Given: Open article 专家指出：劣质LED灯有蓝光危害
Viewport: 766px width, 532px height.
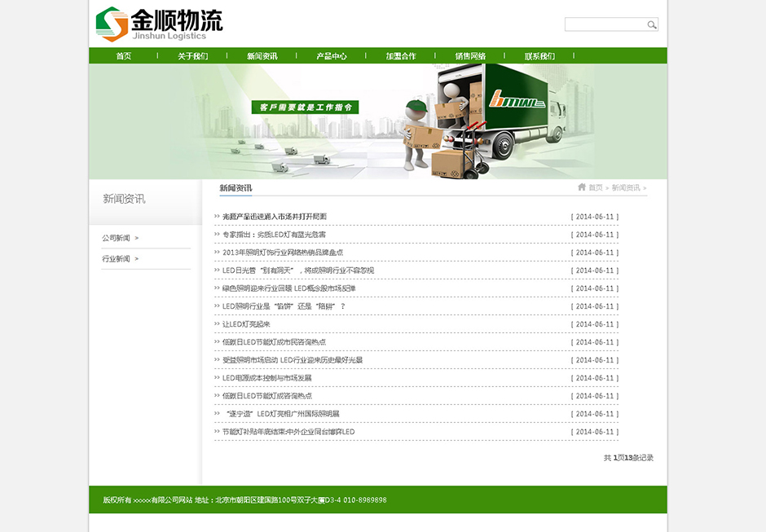Looking at the screenshot, I should [x=274, y=235].
